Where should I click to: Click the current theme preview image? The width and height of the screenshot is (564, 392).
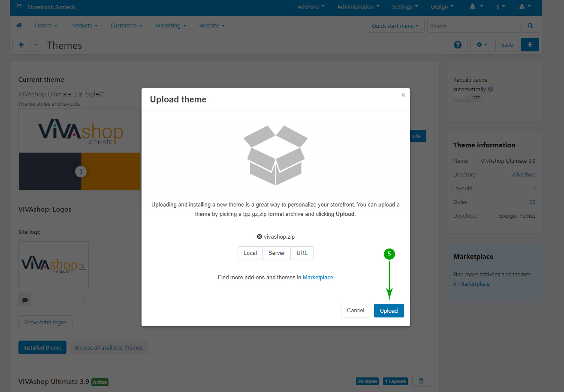pyautogui.click(x=79, y=150)
